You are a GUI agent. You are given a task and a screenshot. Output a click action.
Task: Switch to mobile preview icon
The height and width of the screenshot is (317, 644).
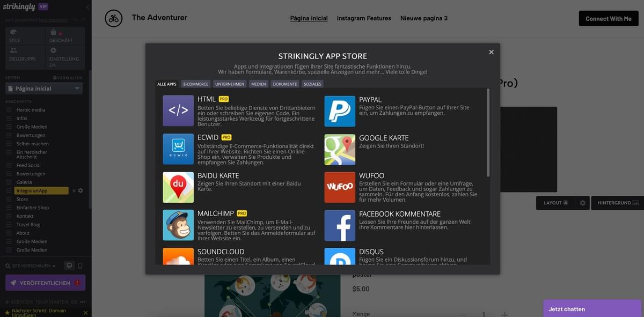(x=80, y=266)
